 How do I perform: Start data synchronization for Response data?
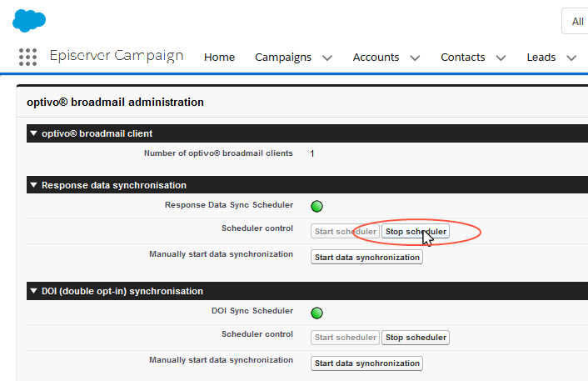point(366,258)
